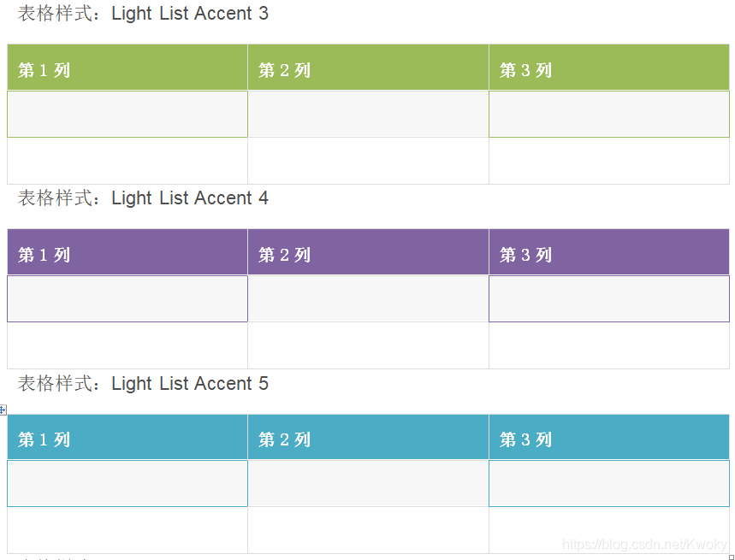Click the blue header cell 第 2 列
This screenshot has height=560, width=735.
(368, 438)
